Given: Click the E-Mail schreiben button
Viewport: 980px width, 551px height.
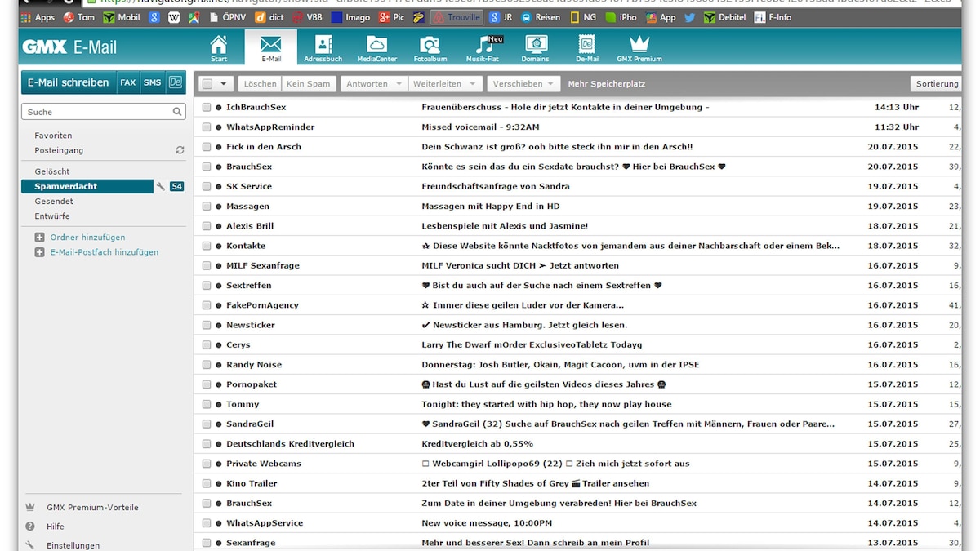Looking at the screenshot, I should pyautogui.click(x=67, y=82).
